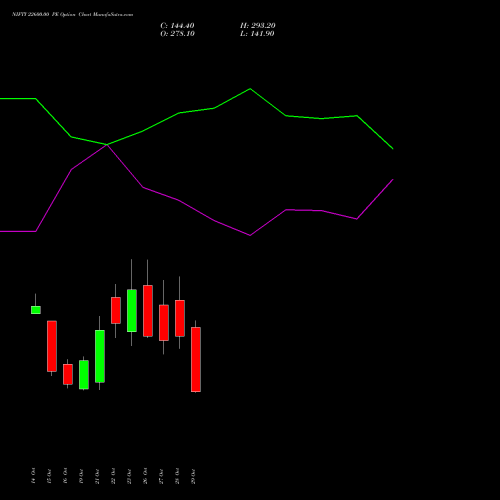This screenshot has height=500, width=500.
Task: Click the small green 14 Oct candle
Action: [x=36, y=310]
